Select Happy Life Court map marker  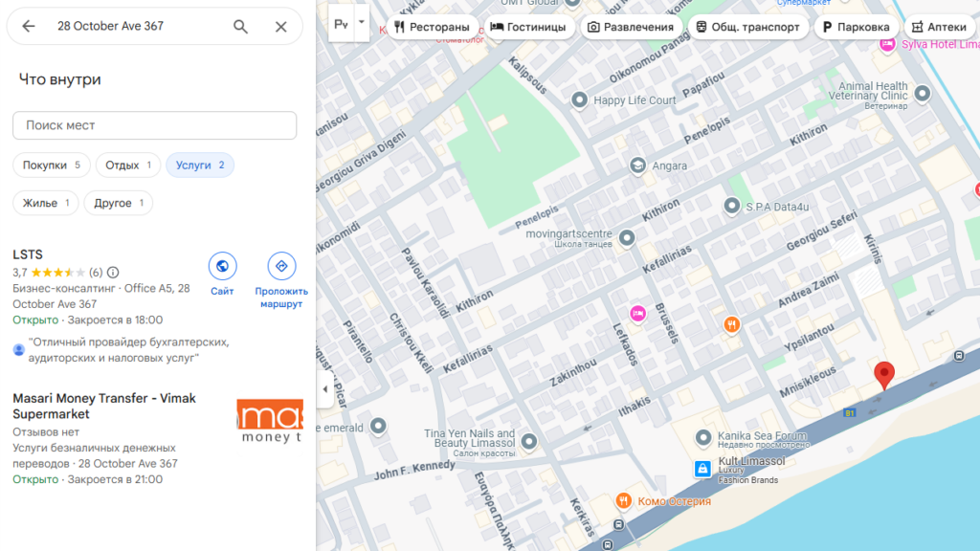[x=579, y=99]
